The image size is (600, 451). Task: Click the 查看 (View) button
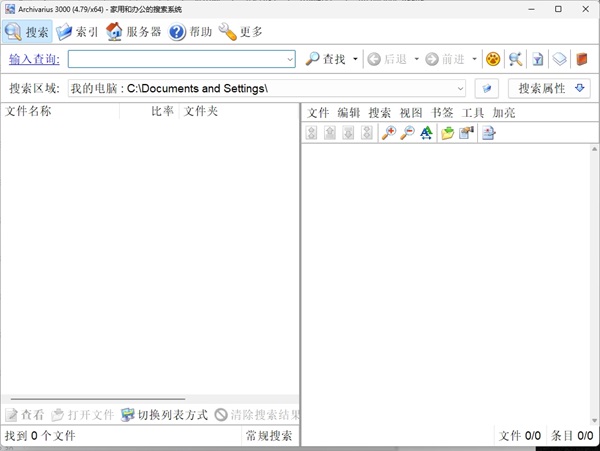pyautogui.click(x=25, y=415)
